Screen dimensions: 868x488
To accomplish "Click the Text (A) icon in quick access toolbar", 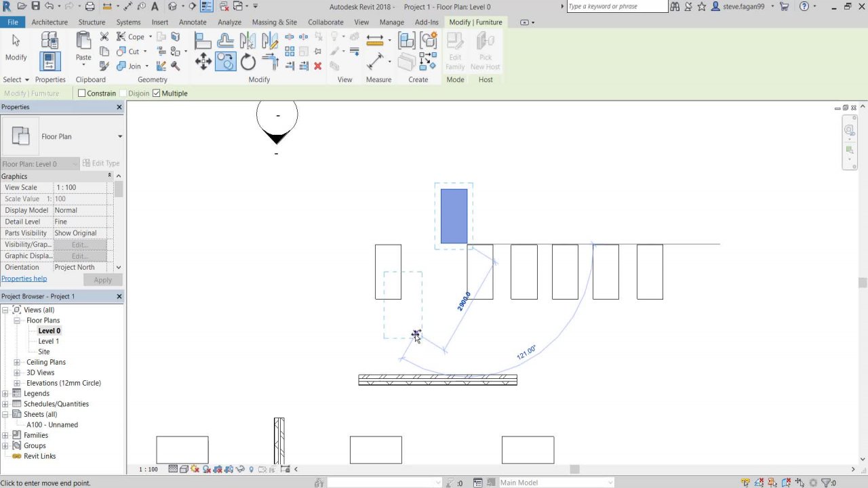I will click(155, 6).
